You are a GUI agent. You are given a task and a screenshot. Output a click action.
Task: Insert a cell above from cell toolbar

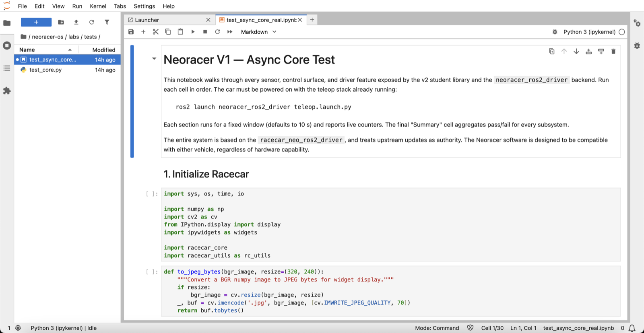(588, 51)
